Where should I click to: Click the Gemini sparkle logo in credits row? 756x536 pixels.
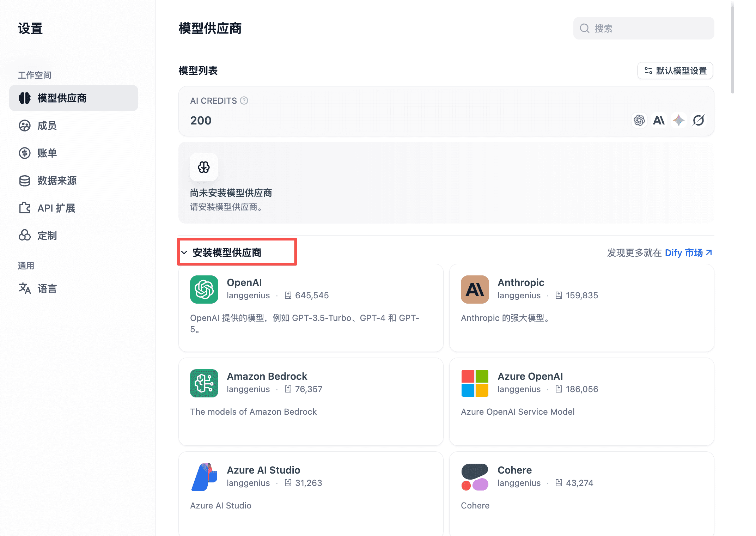tap(678, 120)
